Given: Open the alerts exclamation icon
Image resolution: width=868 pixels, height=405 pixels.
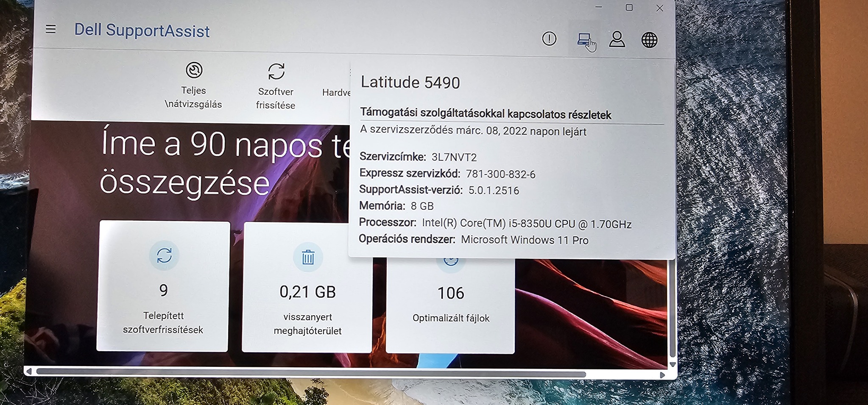Looking at the screenshot, I should point(549,39).
